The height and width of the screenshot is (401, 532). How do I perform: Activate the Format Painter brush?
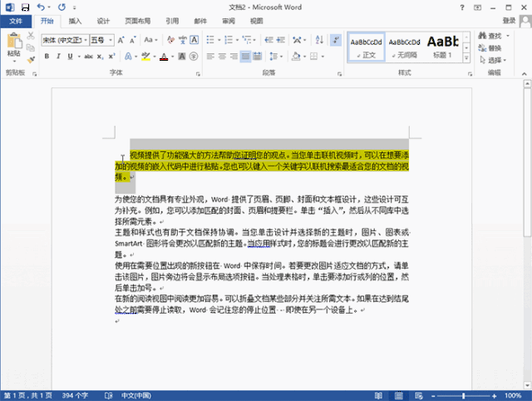coord(31,60)
